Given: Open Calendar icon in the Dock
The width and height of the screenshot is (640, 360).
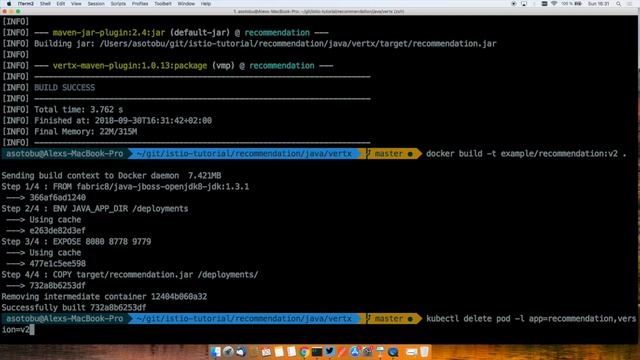Looking at the screenshot, I should (x=266, y=351).
